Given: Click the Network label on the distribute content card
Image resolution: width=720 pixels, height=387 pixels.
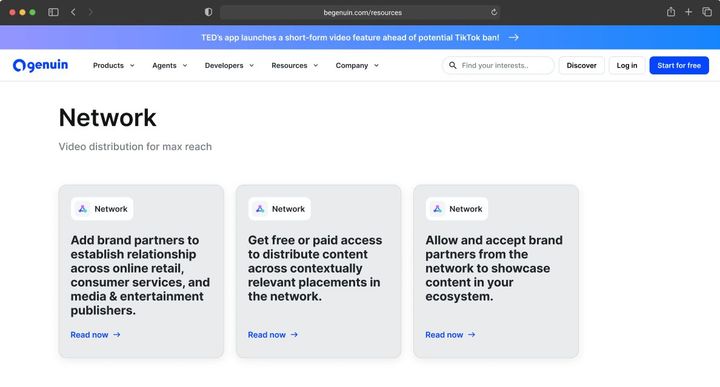Looking at the screenshot, I should click(288, 209).
